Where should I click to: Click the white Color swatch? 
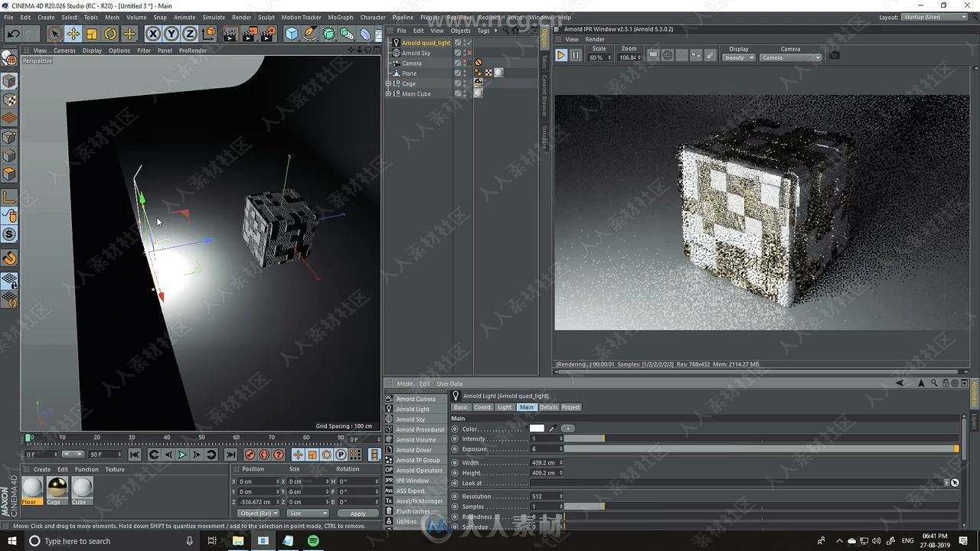tap(537, 429)
